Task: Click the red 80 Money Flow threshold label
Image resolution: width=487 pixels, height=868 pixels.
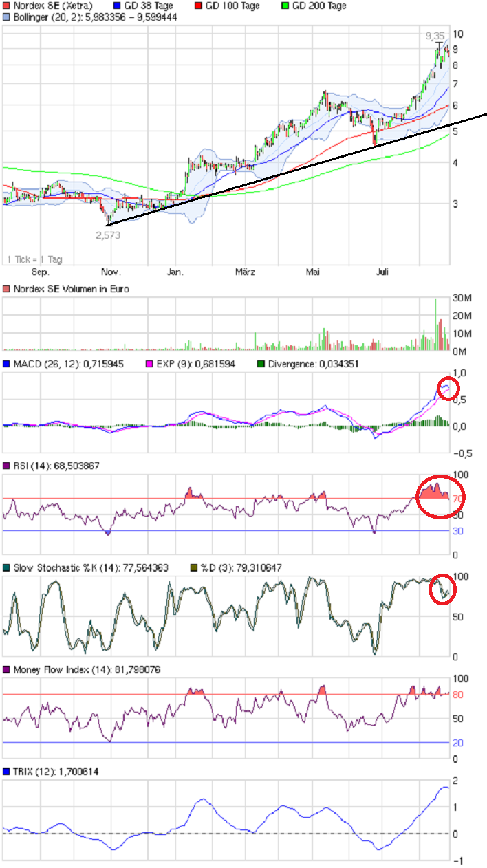Action: click(458, 695)
